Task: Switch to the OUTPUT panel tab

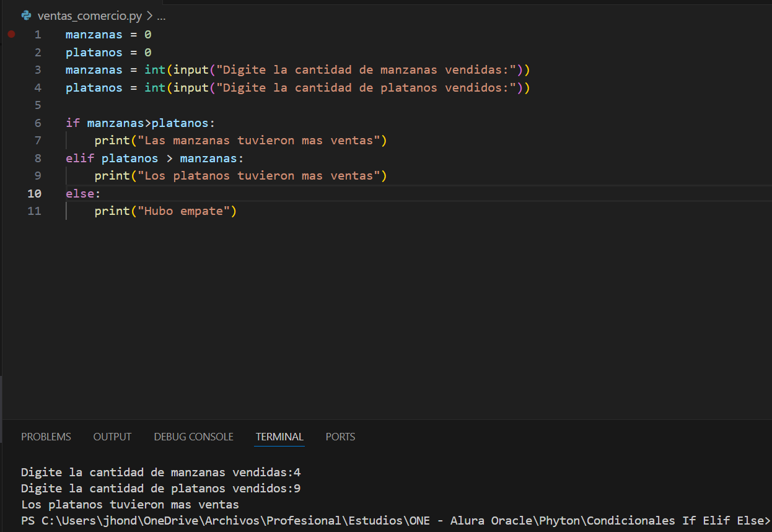Action: pyautogui.click(x=112, y=437)
